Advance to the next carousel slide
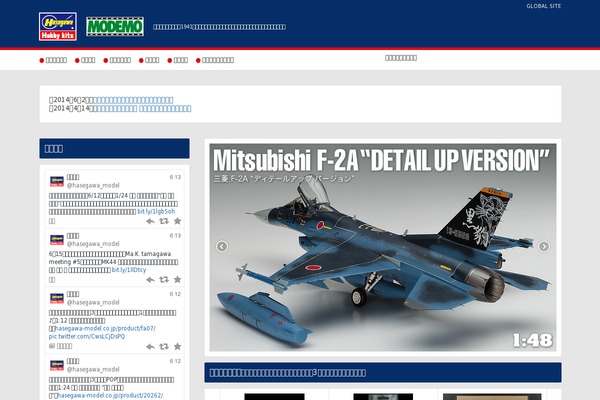 (x=544, y=246)
